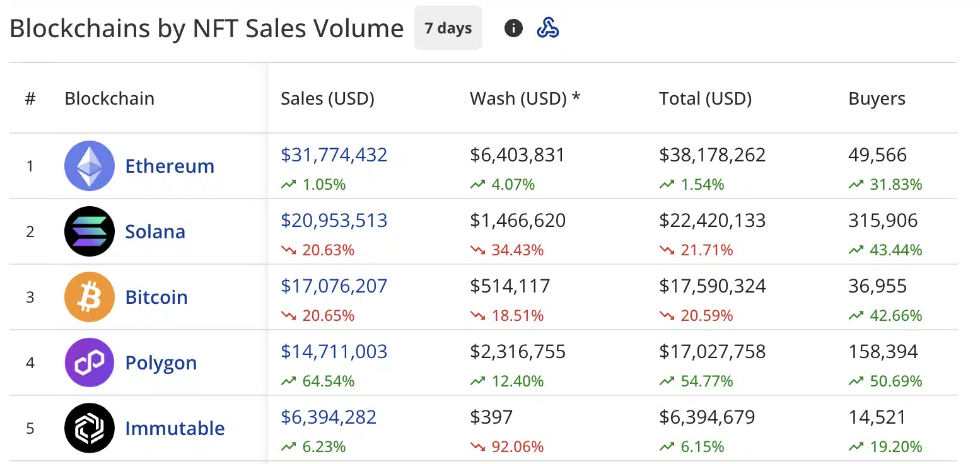Image resolution: width=980 pixels, height=464 pixels.
Task: Click the # rank column header
Action: click(30, 98)
